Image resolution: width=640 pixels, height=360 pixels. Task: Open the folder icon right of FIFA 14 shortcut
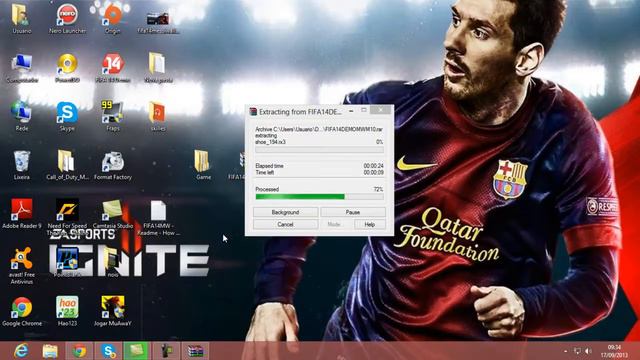158,68
